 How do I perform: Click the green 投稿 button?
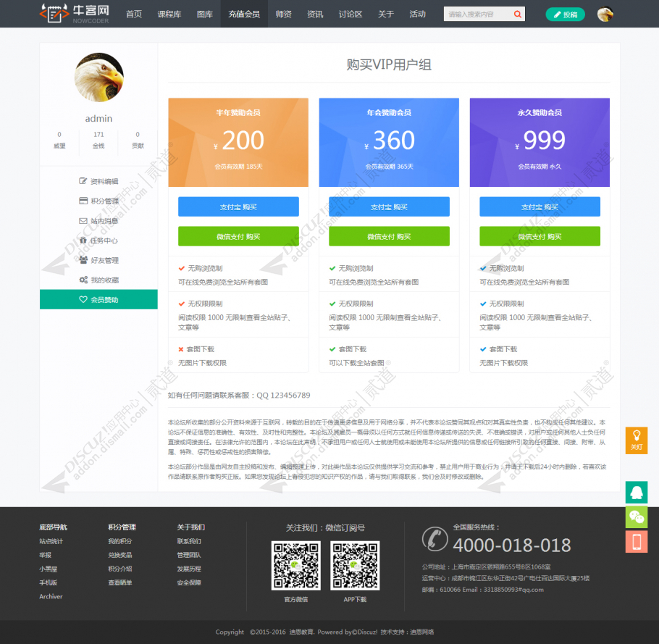pos(565,14)
